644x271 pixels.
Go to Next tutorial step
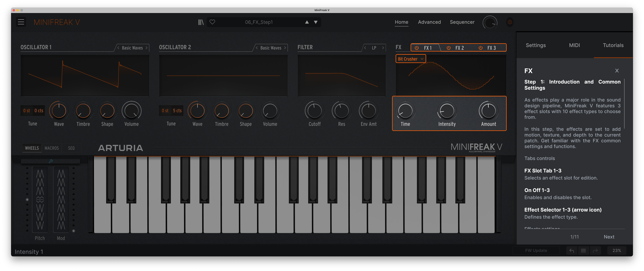(x=609, y=237)
